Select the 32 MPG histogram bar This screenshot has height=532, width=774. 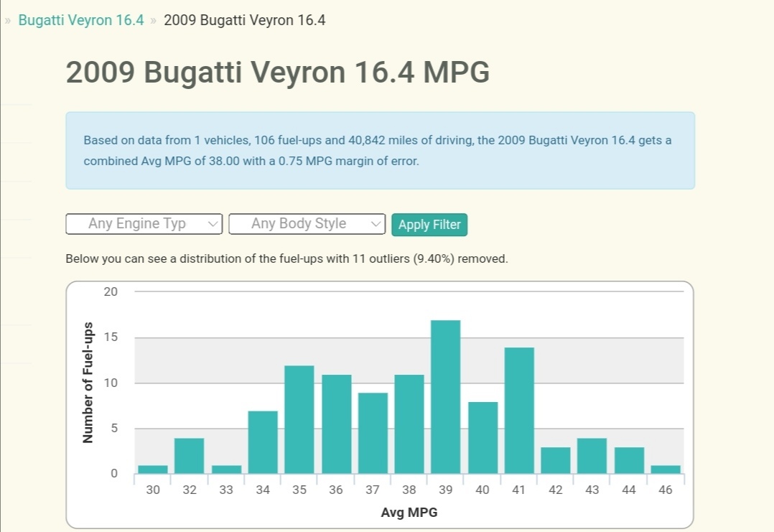tap(189, 456)
